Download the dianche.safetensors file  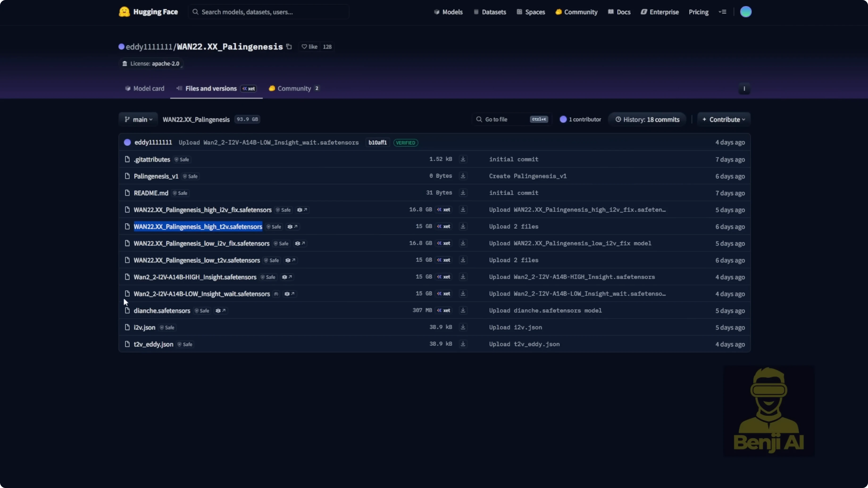(463, 310)
